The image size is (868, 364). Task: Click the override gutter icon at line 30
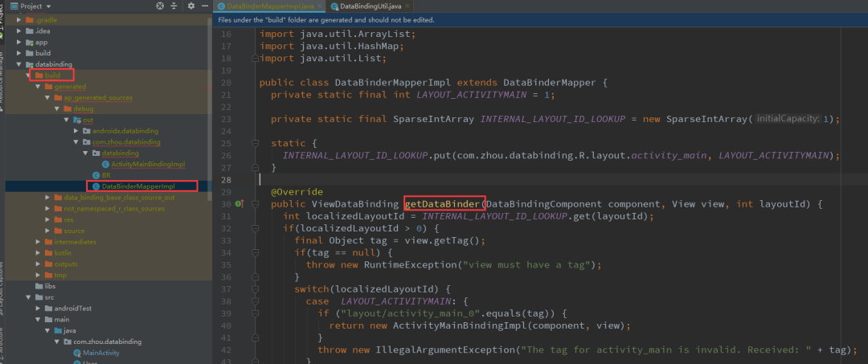coord(240,204)
